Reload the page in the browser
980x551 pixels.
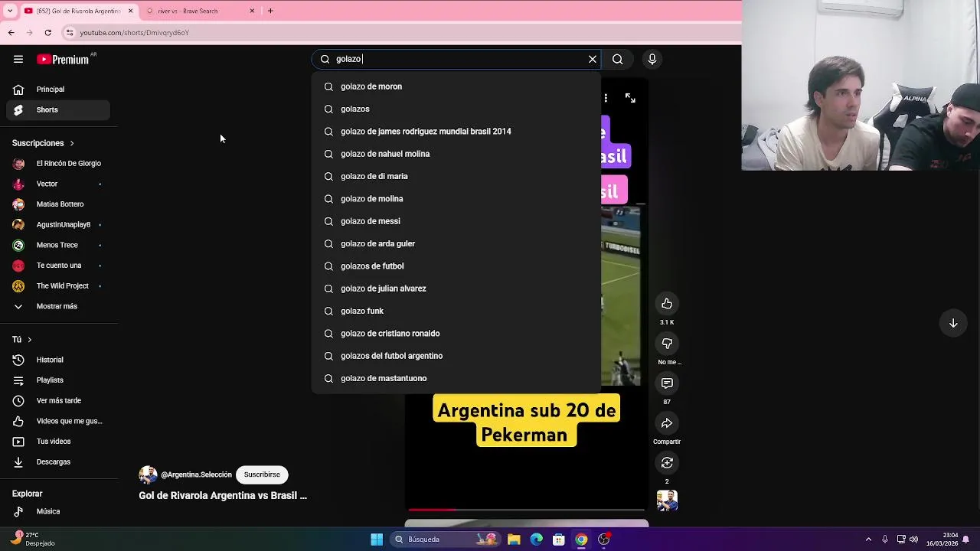[47, 33]
